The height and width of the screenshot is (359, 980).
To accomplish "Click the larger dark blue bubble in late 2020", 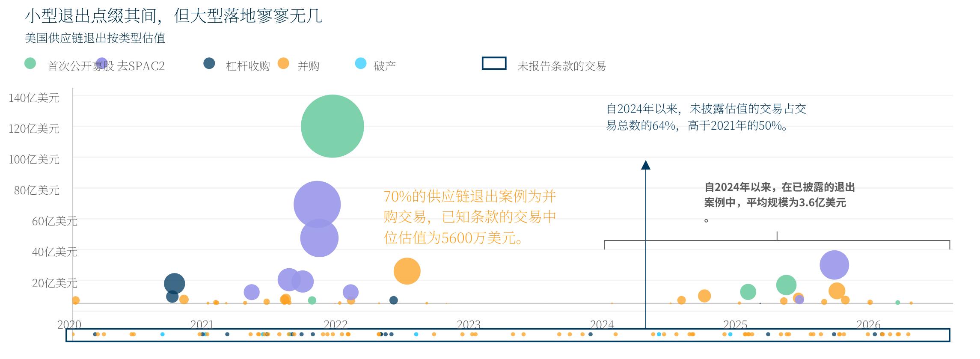I will pyautogui.click(x=174, y=283).
